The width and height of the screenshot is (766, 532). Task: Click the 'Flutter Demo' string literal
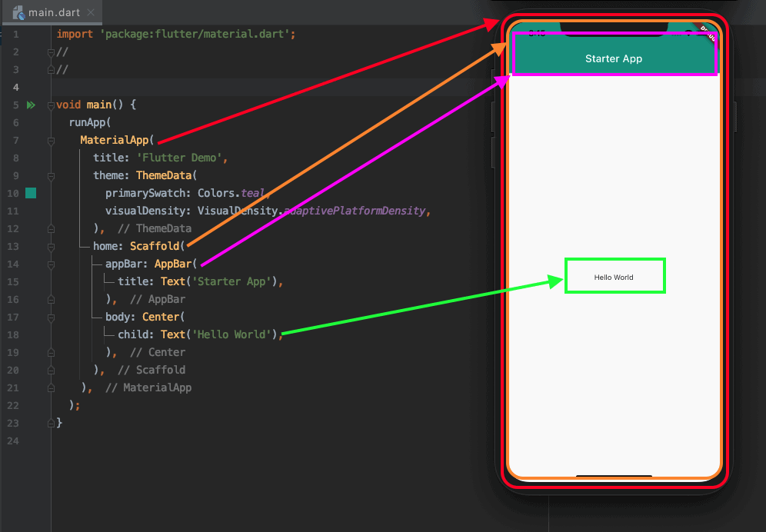179,158
